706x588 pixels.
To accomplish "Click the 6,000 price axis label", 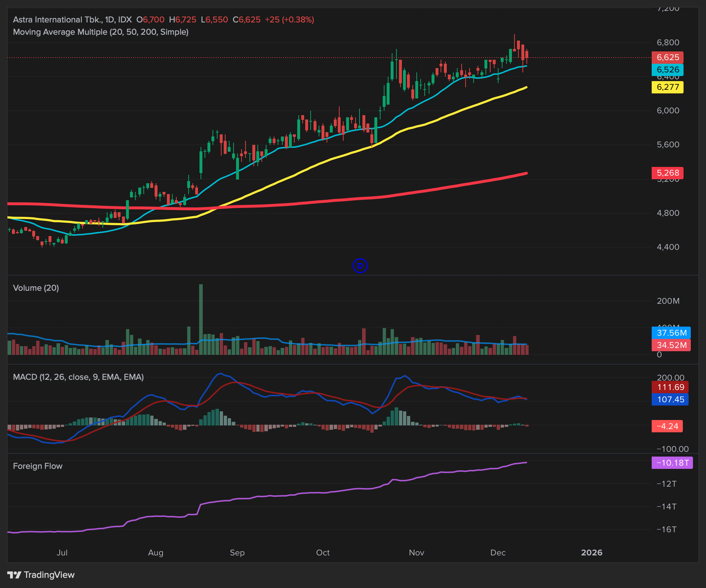I will point(668,110).
